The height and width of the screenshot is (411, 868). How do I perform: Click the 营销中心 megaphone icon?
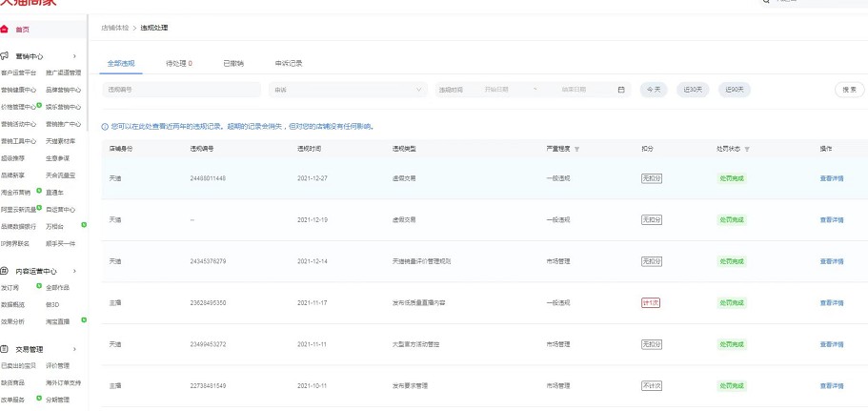tap(5, 56)
